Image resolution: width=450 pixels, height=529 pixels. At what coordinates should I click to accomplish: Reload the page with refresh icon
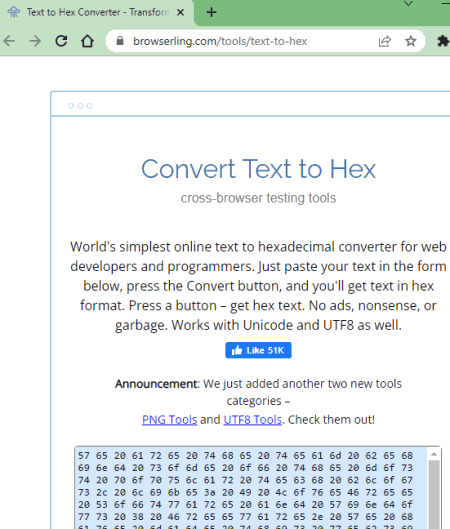[x=61, y=41]
